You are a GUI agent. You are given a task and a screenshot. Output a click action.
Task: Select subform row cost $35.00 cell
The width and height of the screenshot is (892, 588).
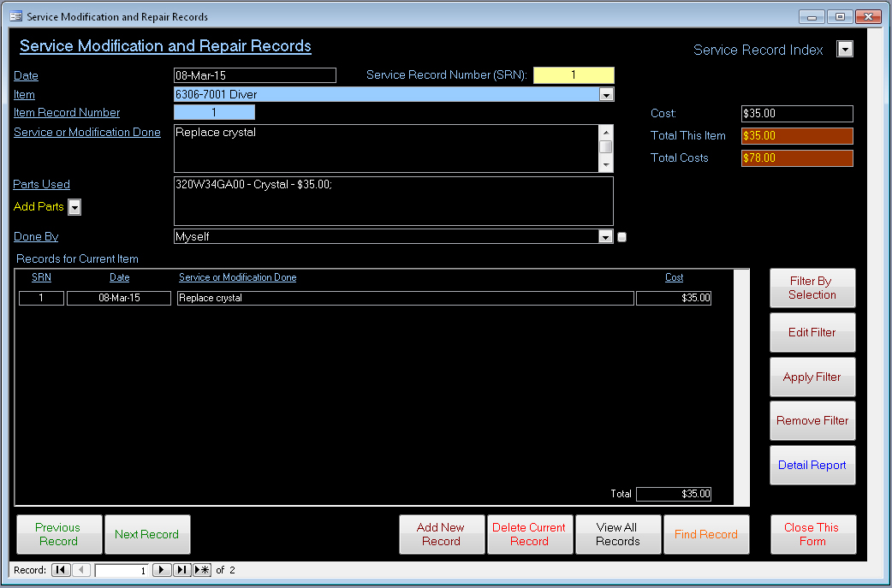pyautogui.click(x=674, y=298)
